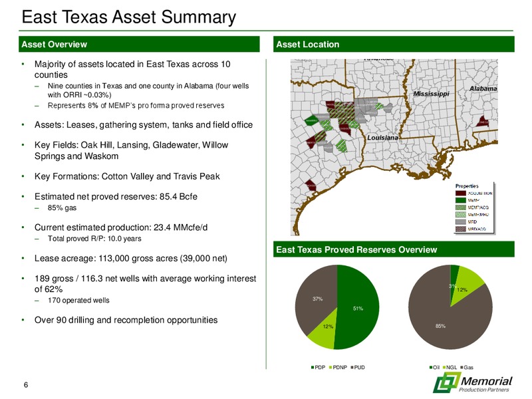Click the Alabama label on the map

click(x=483, y=88)
